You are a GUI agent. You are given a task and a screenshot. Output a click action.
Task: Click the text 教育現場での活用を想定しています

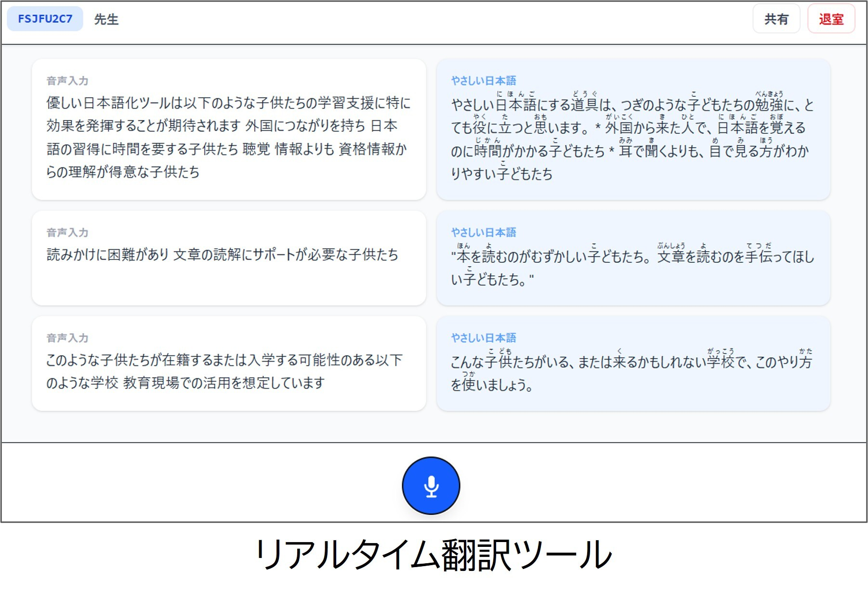[224, 383]
